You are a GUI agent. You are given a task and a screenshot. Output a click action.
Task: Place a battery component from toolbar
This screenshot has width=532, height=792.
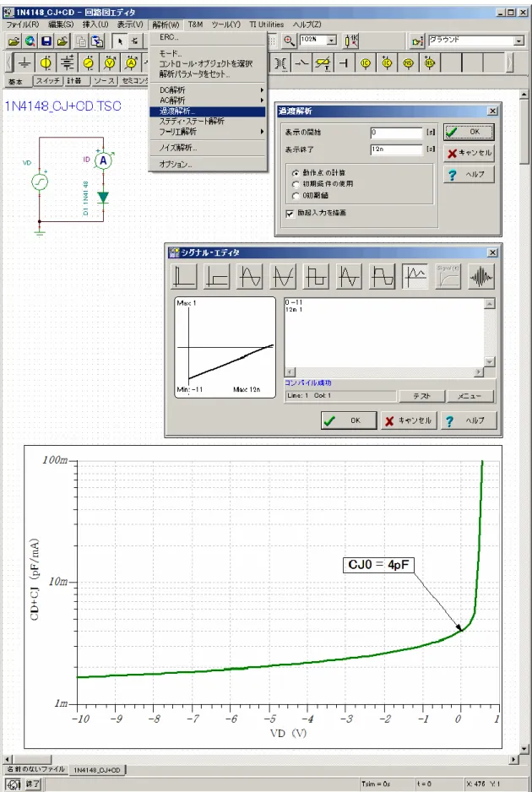68,63
